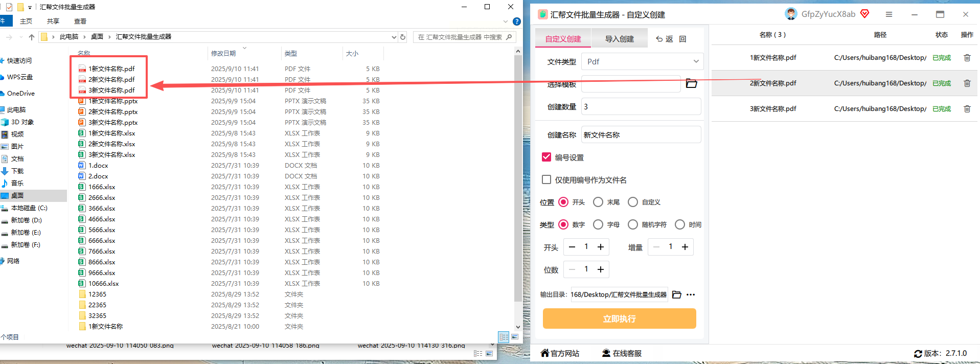Expand the 文件类型 Pdf dropdown
980x364 pixels.
(643, 61)
